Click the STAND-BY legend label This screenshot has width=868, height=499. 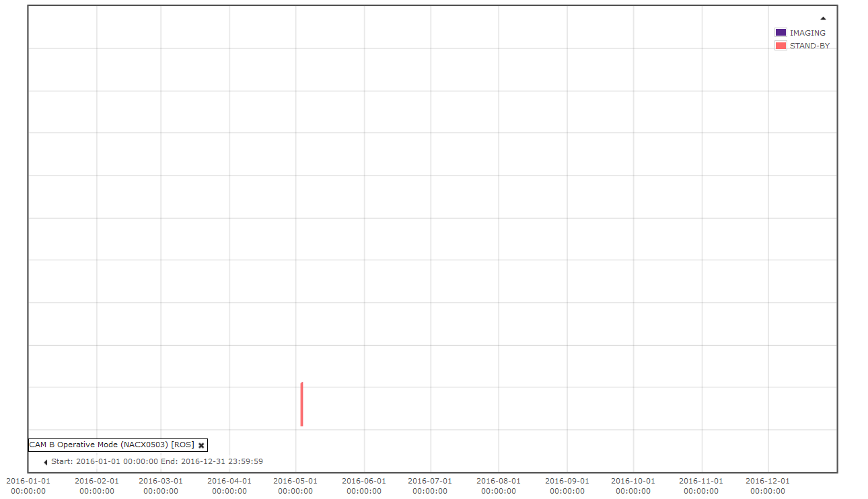pyautogui.click(x=809, y=46)
